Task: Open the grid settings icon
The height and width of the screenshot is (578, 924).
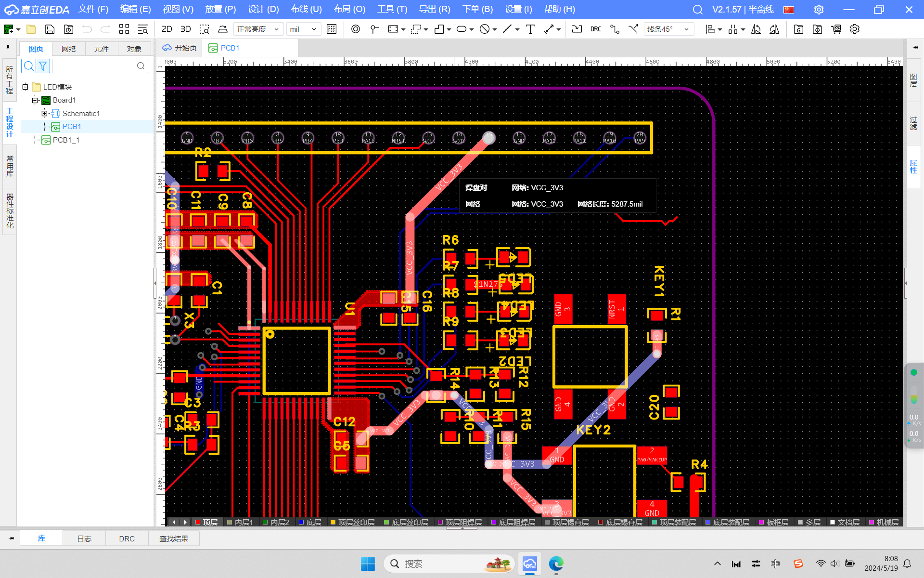Action: pyautogui.click(x=332, y=29)
